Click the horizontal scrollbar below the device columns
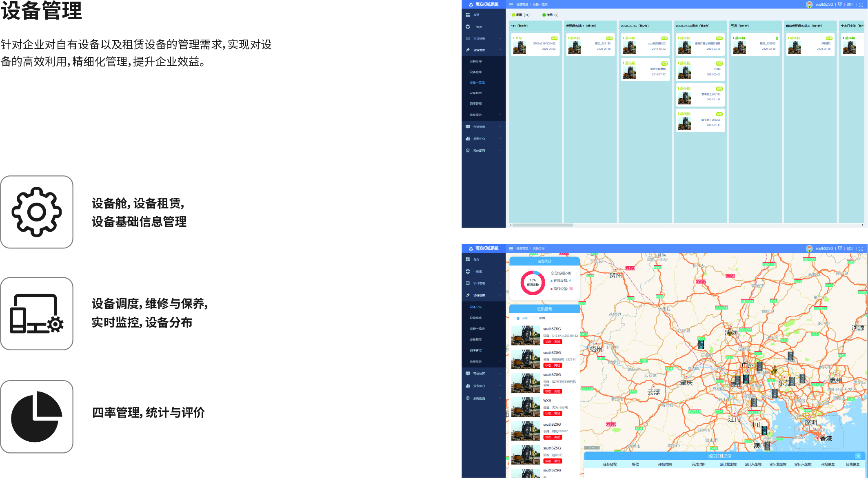The image size is (868, 478). pyautogui.click(x=543, y=225)
